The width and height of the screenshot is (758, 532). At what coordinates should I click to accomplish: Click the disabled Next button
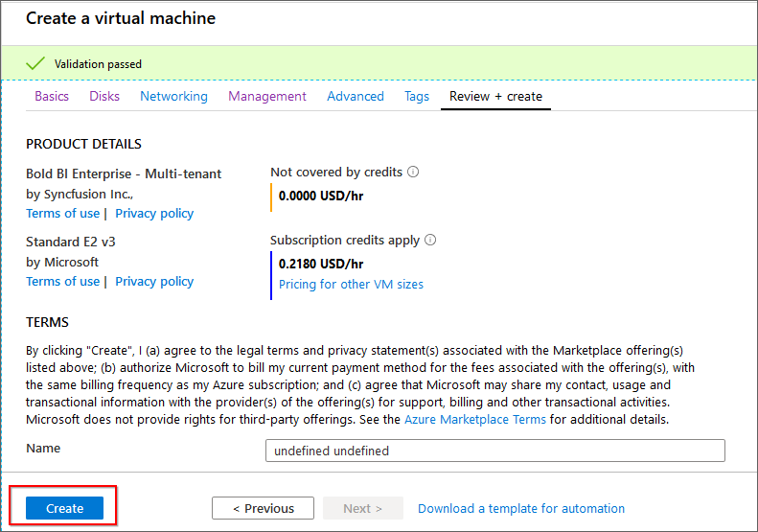point(363,508)
